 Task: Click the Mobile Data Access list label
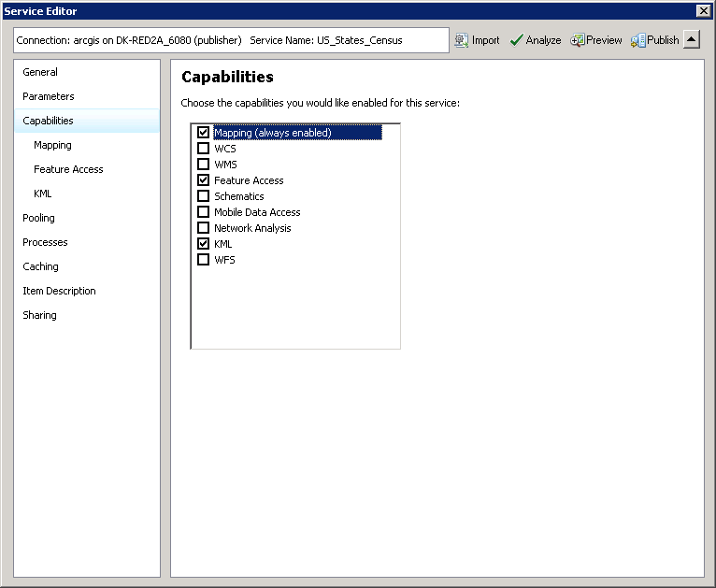pos(257,212)
